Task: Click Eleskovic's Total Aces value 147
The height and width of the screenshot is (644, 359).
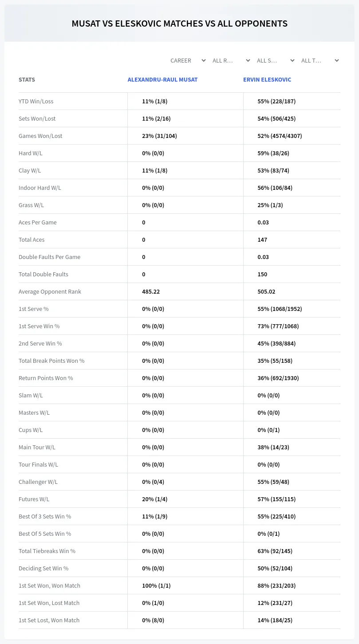Action: [262, 240]
